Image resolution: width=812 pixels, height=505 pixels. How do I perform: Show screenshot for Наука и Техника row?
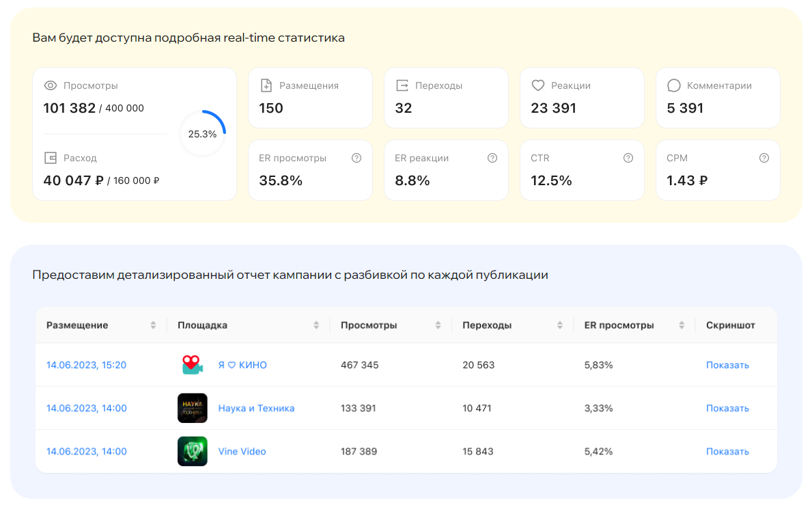tap(727, 408)
